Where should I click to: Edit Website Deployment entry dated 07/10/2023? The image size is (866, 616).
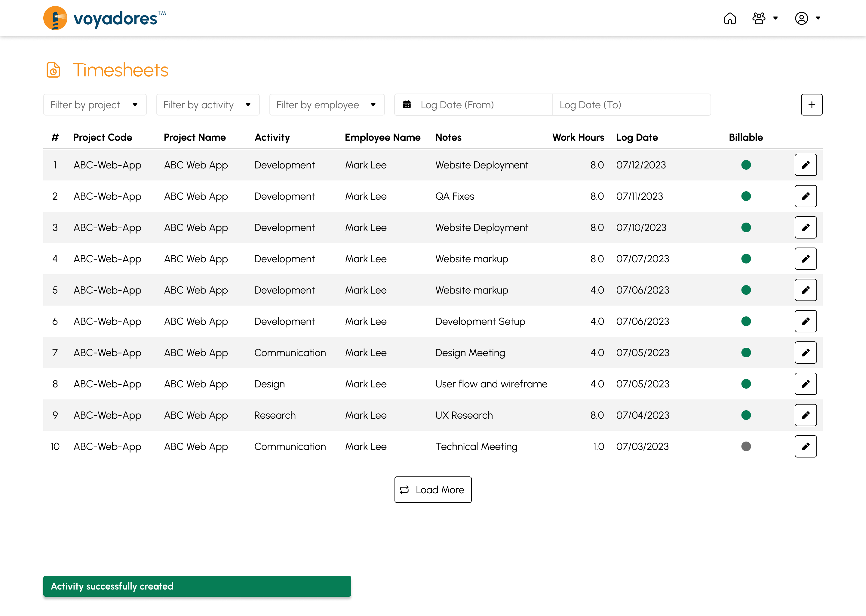[x=805, y=228]
